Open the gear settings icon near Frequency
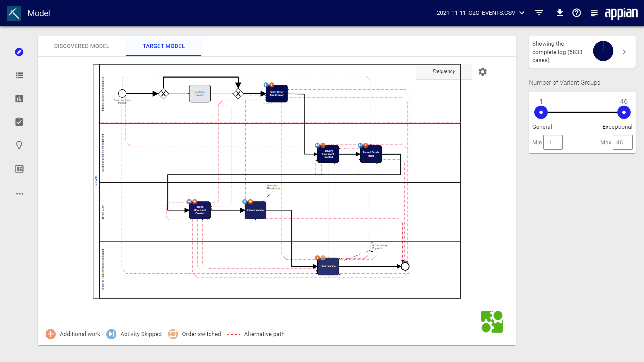 (x=482, y=72)
